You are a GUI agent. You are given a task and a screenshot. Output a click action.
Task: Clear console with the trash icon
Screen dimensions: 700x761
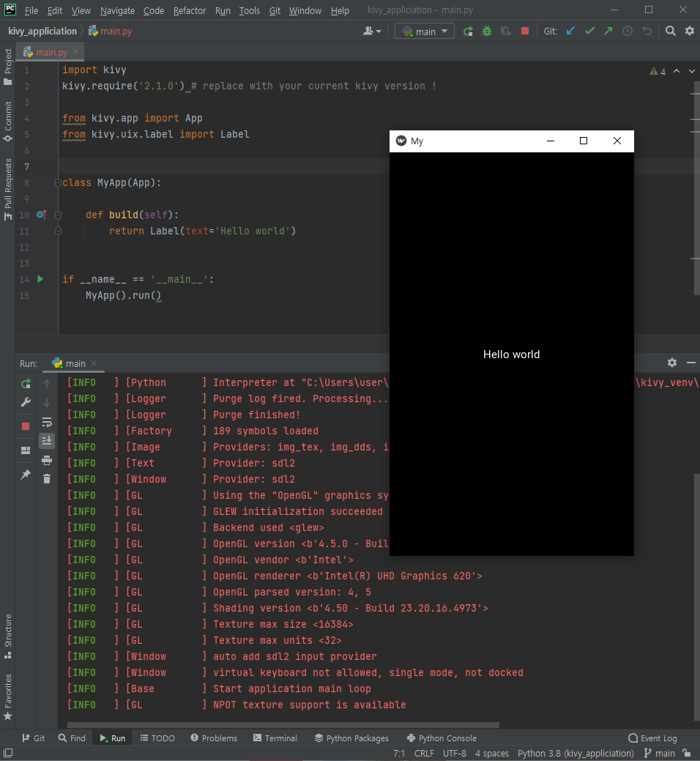[47, 479]
